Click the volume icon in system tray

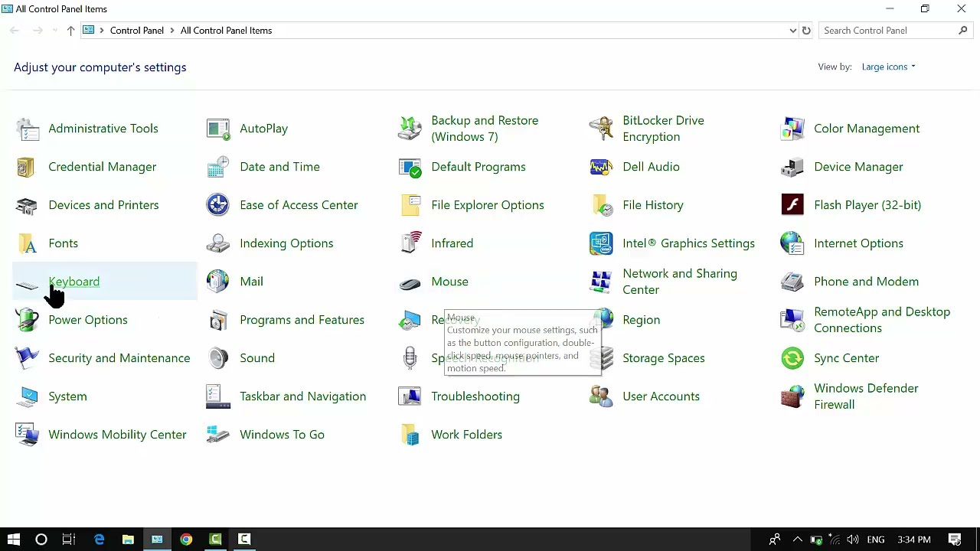[852, 540]
